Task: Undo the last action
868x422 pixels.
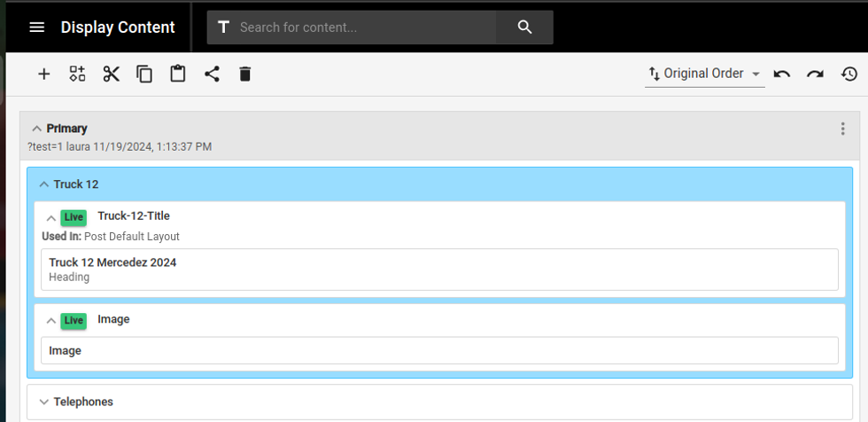Action: (781, 74)
